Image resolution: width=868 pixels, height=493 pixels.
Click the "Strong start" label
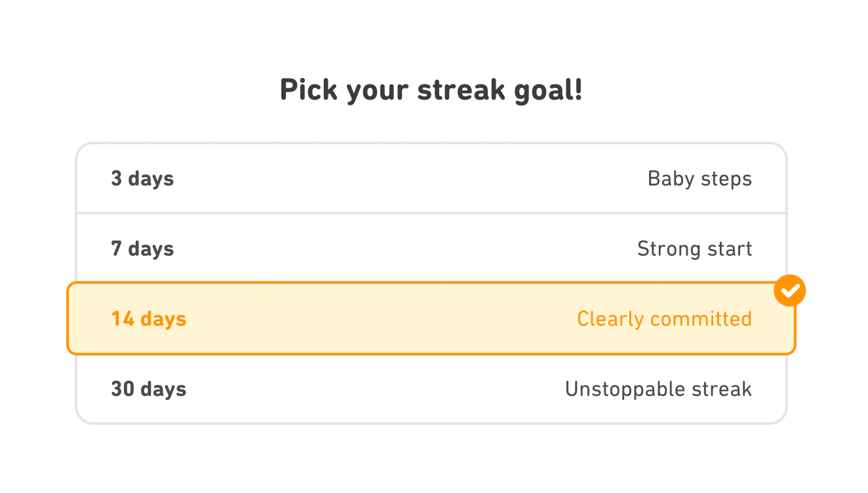pos(694,248)
